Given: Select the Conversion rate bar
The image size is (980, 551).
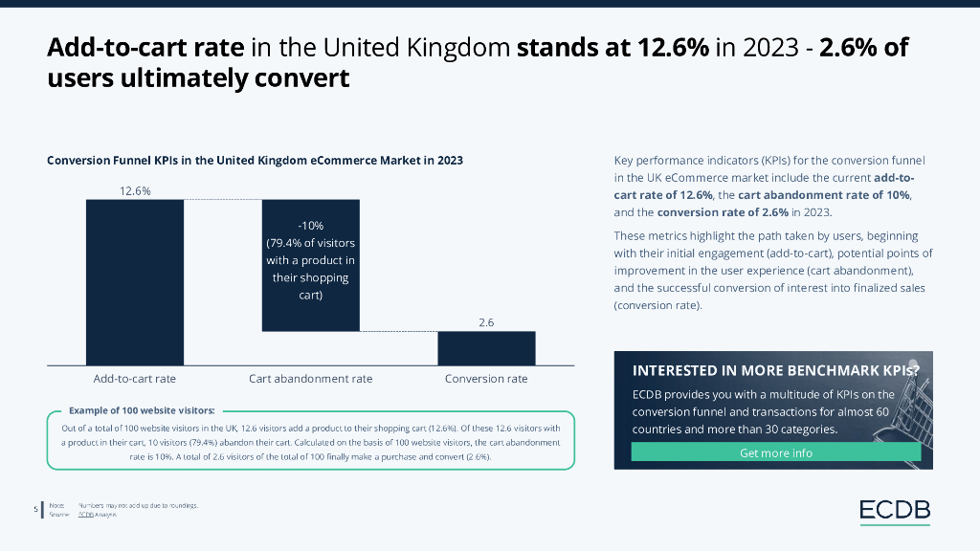Looking at the screenshot, I should click(486, 348).
